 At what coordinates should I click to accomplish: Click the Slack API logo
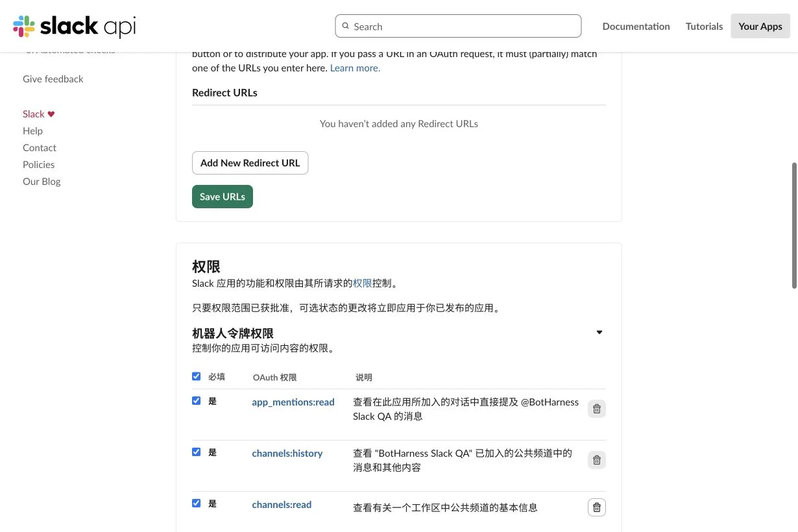[x=74, y=27]
